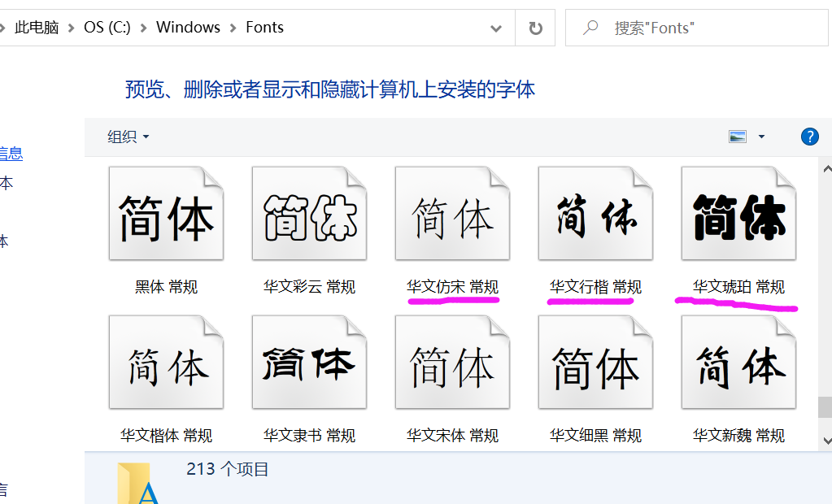This screenshot has height=504, width=832.
Task: Select the 华文楷体 常规 font icon
Action: pyautogui.click(x=166, y=361)
